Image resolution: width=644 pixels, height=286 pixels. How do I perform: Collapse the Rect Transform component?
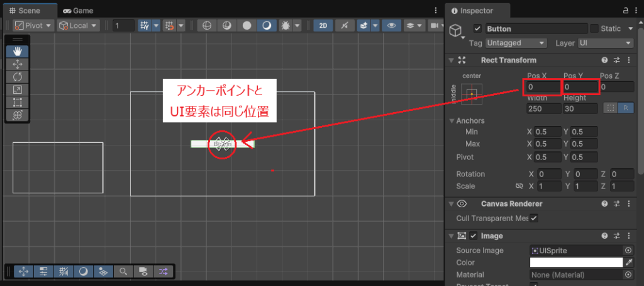click(x=452, y=60)
